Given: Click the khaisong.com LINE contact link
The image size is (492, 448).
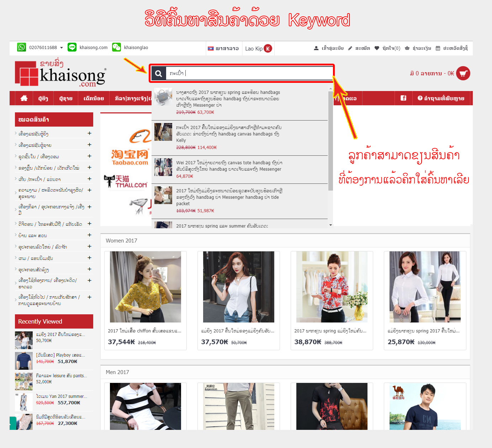Looking at the screenshot, I should click(94, 48).
